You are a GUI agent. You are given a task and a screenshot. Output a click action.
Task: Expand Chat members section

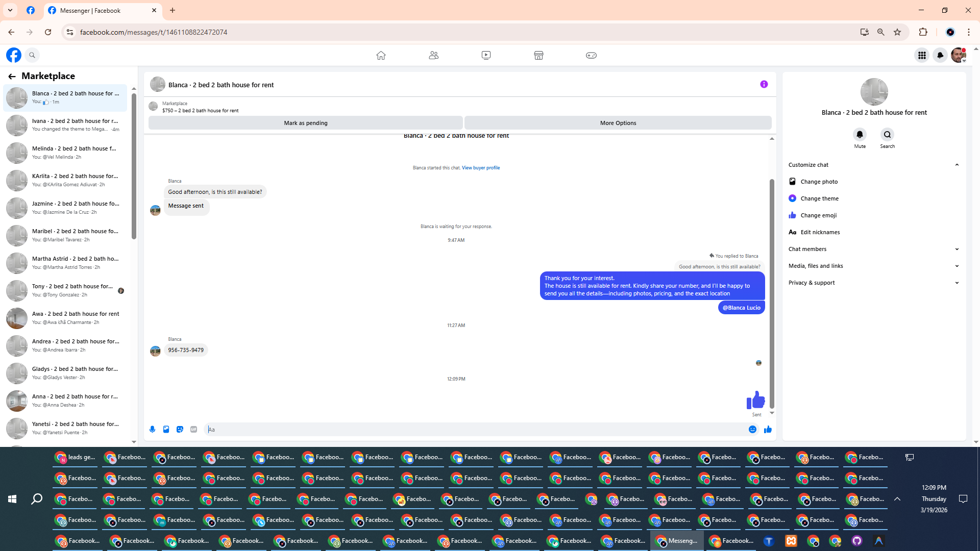click(x=957, y=249)
